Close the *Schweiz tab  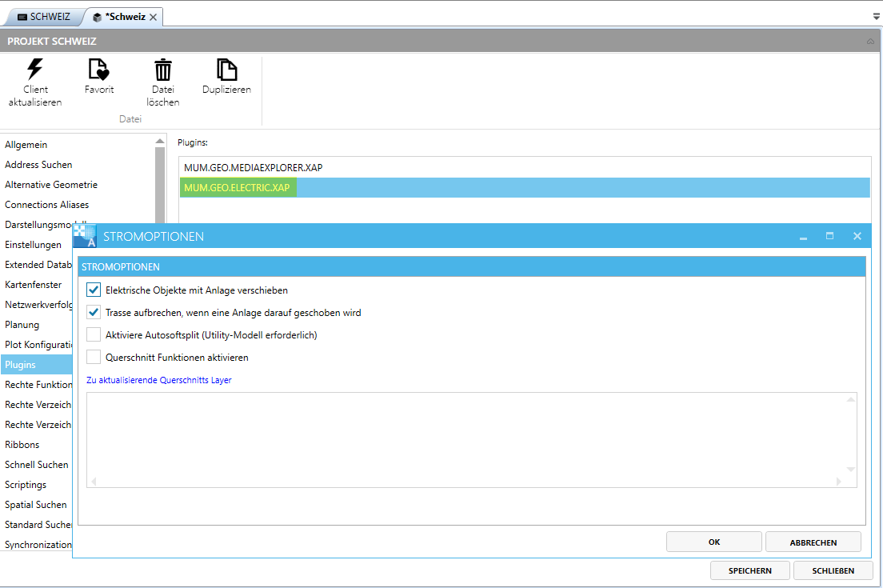(x=154, y=17)
